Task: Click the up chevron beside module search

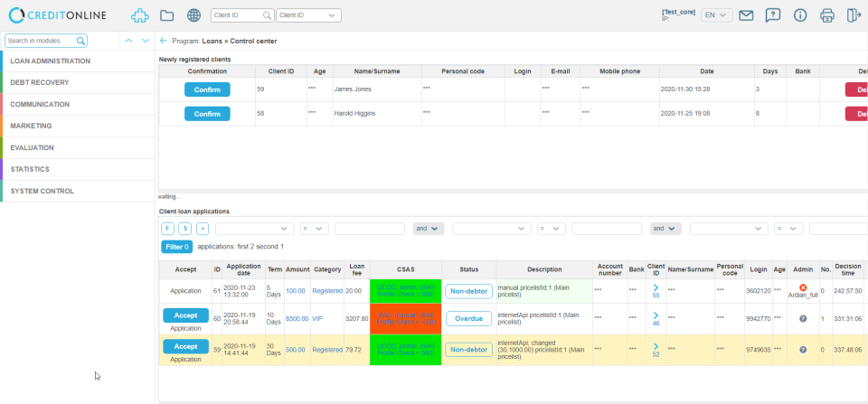Action: click(x=128, y=41)
